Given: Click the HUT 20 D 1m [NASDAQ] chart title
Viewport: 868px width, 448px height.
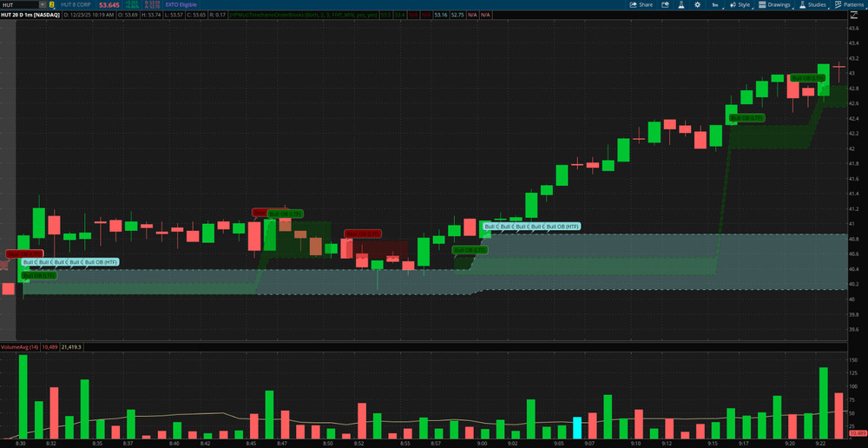Looking at the screenshot, I should pyautogui.click(x=30, y=15).
